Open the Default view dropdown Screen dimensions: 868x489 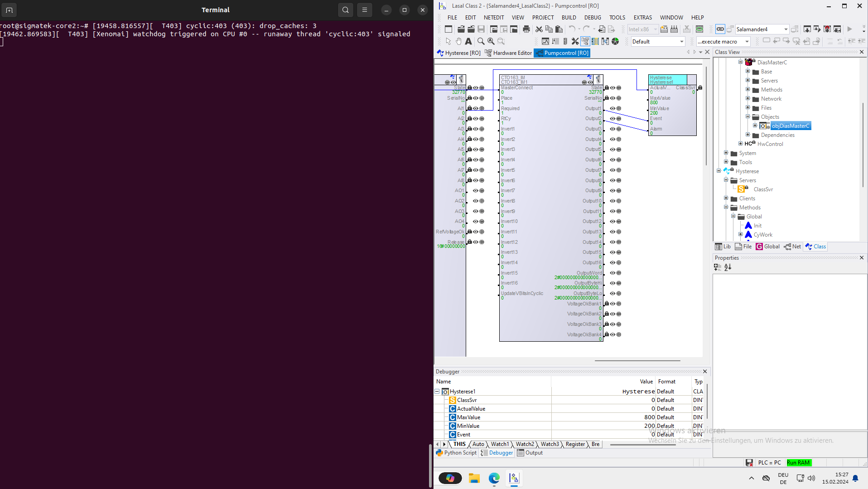[681, 42]
